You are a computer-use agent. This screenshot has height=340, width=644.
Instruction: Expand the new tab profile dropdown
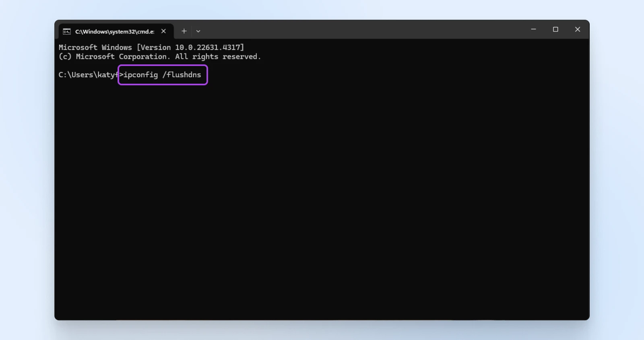coord(198,31)
